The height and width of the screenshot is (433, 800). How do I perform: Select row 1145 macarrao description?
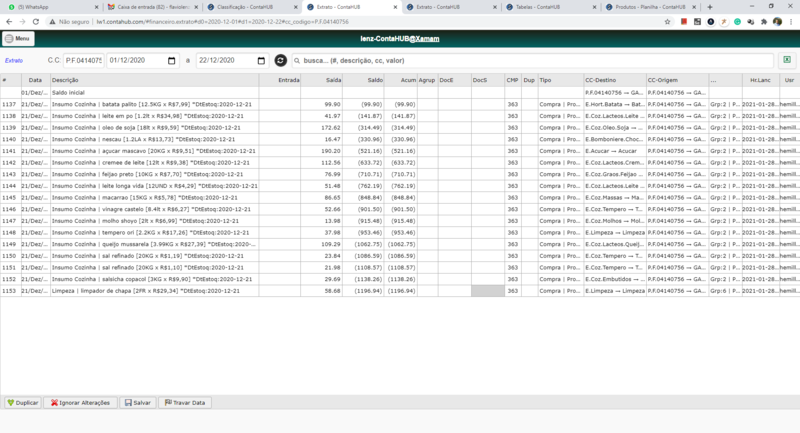click(x=155, y=197)
